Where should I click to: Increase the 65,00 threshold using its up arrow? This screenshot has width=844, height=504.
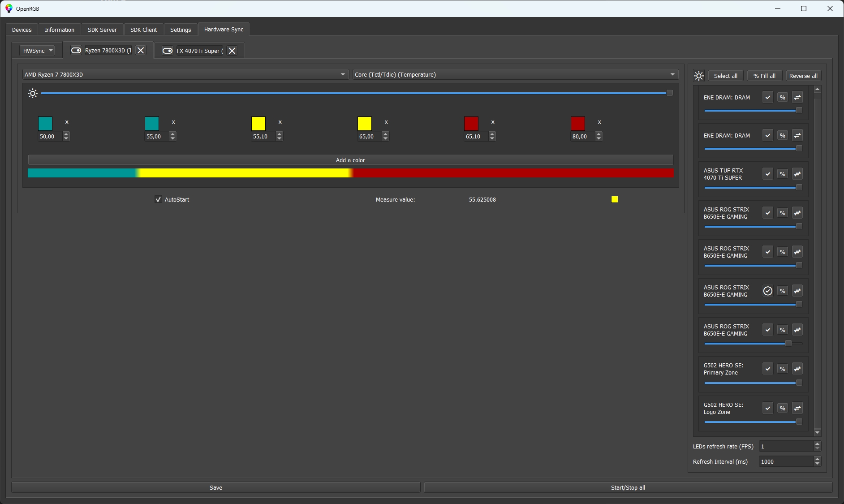coord(386,134)
